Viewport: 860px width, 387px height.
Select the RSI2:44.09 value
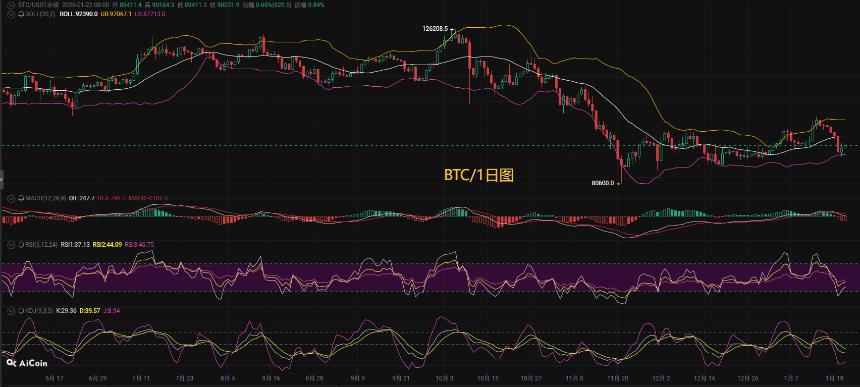coord(108,244)
